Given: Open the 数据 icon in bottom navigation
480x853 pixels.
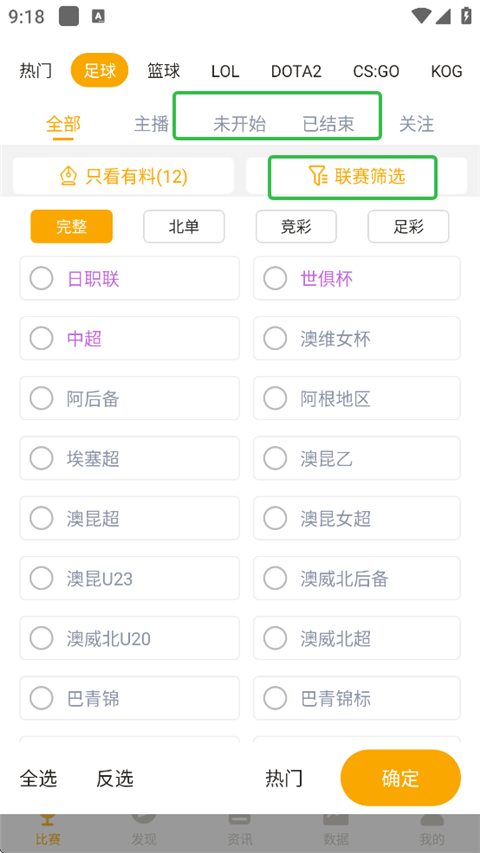Looking at the screenshot, I should tap(336, 818).
